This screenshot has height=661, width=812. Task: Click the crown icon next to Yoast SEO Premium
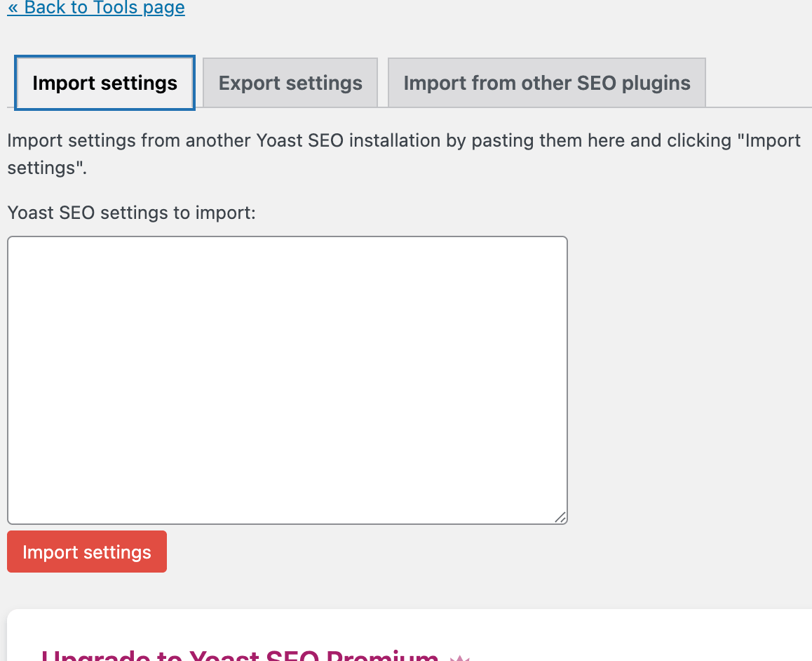[x=460, y=657]
